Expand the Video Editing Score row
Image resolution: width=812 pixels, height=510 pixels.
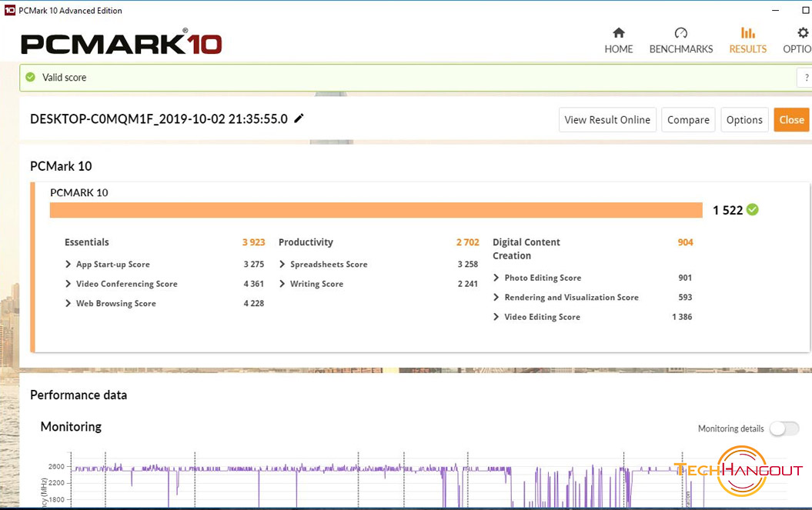496,317
